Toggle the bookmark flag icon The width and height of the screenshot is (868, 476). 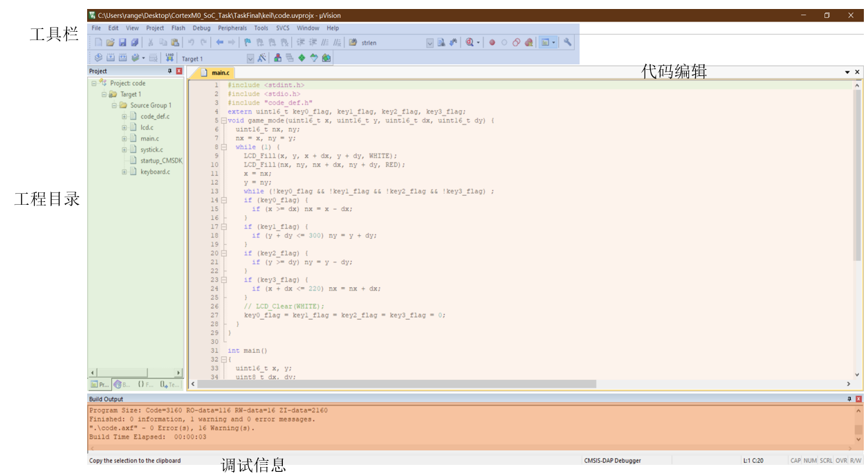[247, 43]
